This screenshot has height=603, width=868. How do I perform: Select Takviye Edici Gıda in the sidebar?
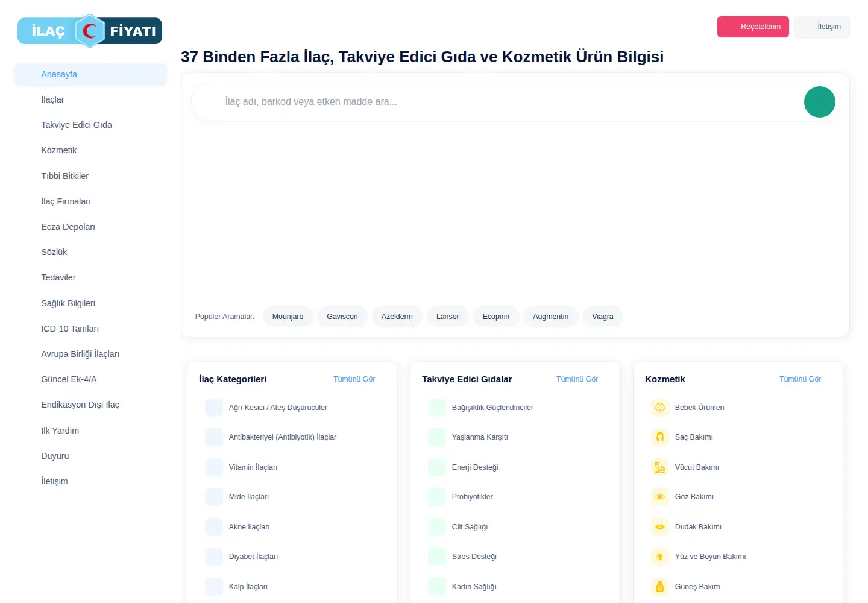tap(90, 125)
